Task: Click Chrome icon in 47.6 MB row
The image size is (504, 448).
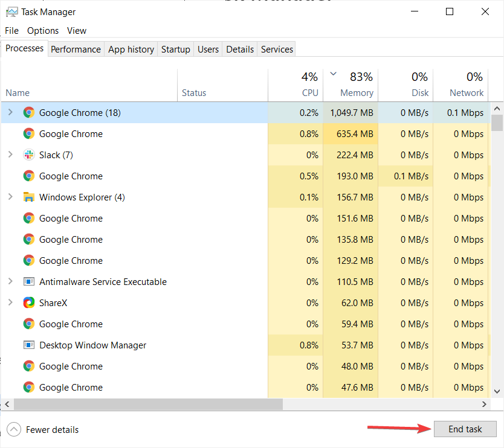Action: [x=29, y=387]
